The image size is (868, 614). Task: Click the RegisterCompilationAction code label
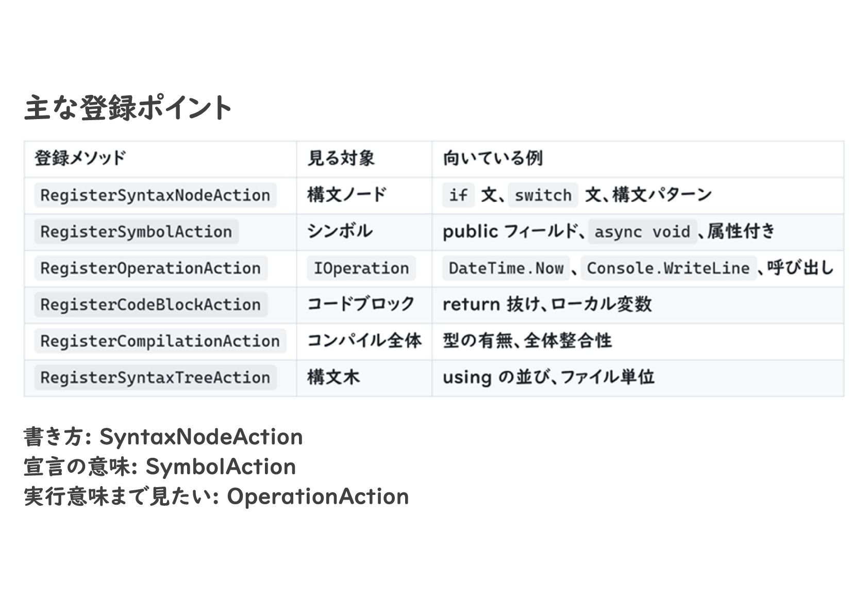[160, 341]
